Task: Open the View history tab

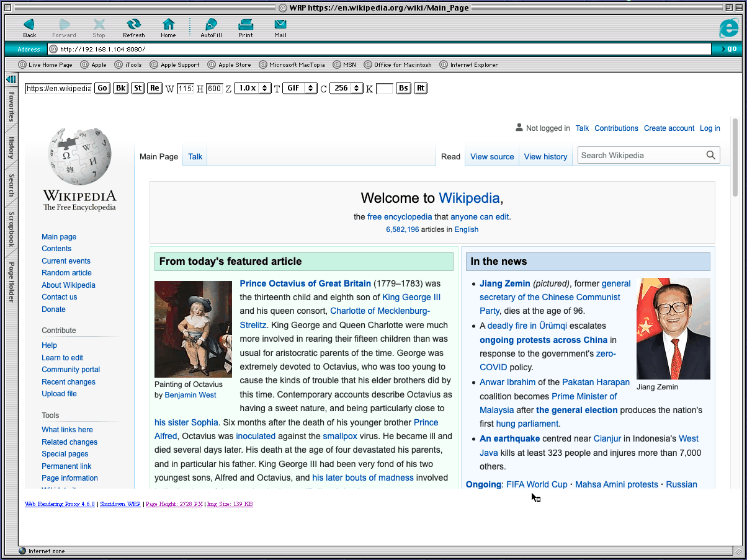Action: tap(545, 156)
